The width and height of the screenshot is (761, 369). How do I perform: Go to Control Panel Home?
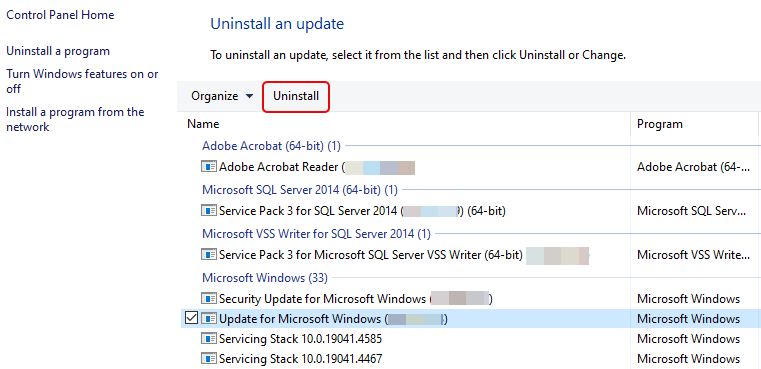click(60, 15)
